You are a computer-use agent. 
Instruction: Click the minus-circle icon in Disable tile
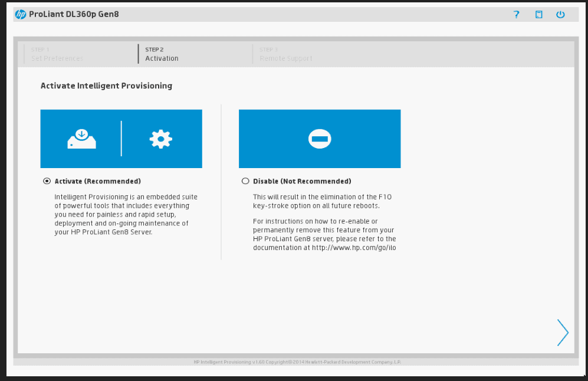[x=320, y=139]
